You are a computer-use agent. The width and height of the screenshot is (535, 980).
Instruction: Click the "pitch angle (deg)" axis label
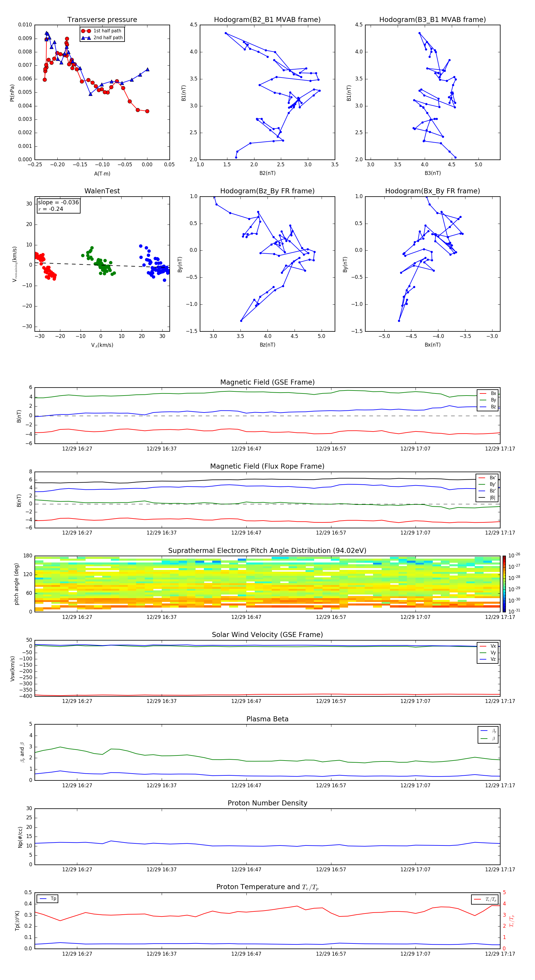click(16, 584)
